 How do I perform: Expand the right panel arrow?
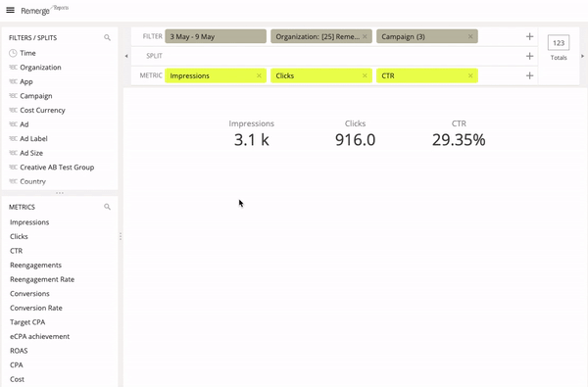click(582, 56)
